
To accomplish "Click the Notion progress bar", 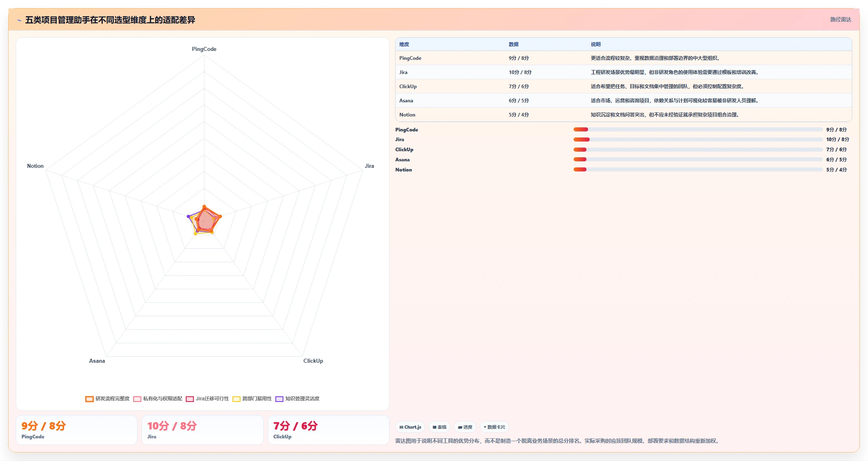I will 698,169.
